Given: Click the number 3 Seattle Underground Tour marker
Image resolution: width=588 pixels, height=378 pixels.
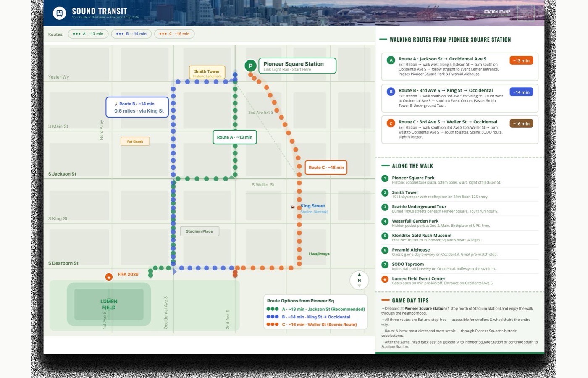Looking at the screenshot, I should tap(385, 207).
